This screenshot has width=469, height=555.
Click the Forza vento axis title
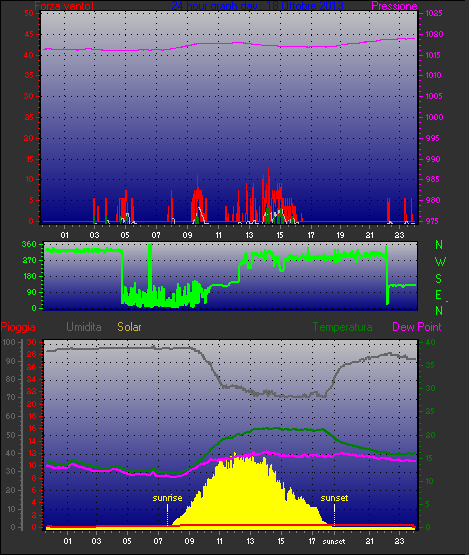(x=64, y=6)
